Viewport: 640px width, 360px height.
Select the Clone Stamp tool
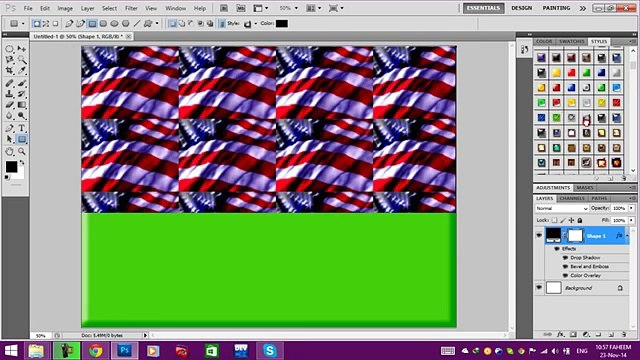pos(9,94)
